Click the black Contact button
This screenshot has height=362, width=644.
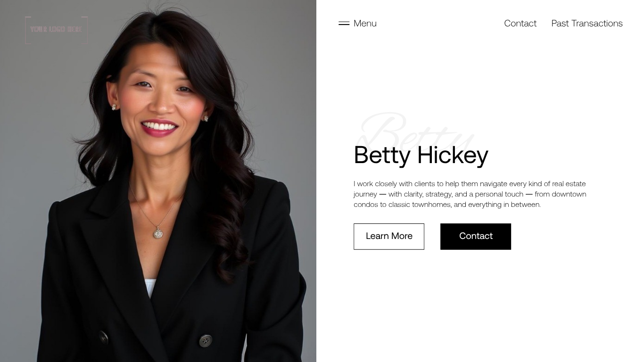(x=476, y=237)
